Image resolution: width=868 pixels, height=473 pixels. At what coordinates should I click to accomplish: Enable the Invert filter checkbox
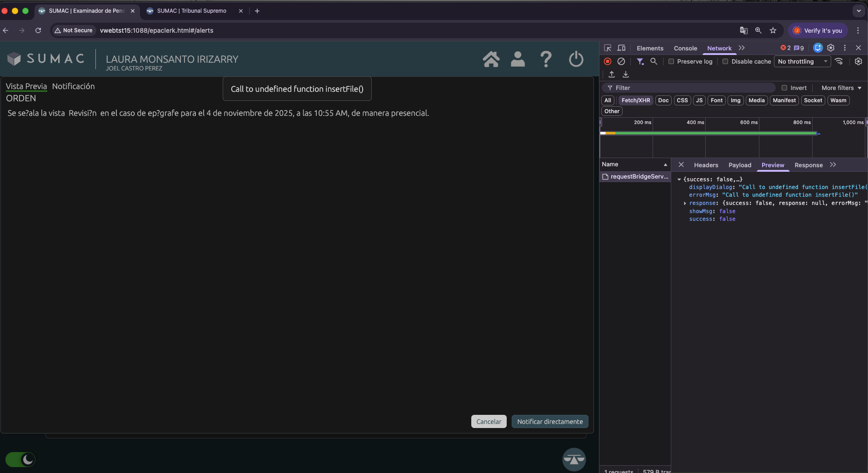click(784, 88)
